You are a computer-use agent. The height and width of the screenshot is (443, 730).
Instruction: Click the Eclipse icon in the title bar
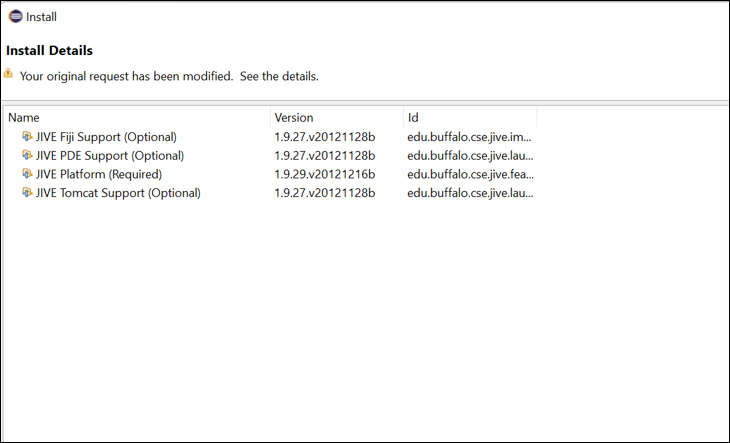click(x=15, y=16)
